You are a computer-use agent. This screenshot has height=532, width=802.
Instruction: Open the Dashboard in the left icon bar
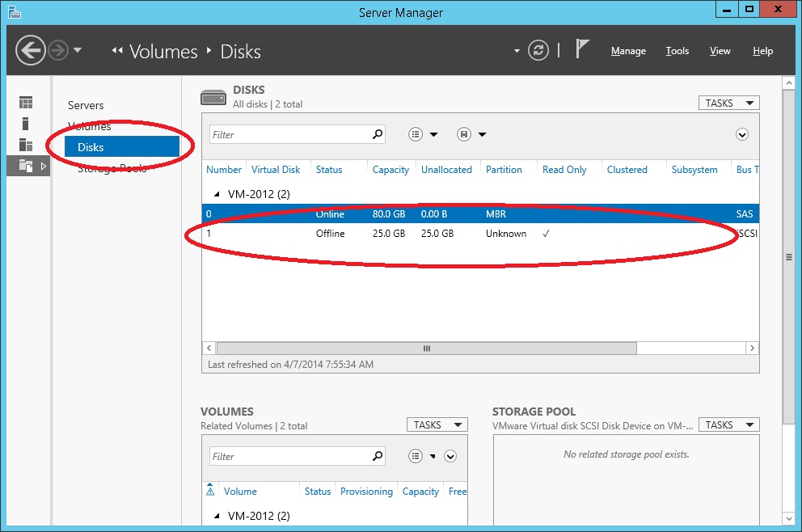(25, 102)
